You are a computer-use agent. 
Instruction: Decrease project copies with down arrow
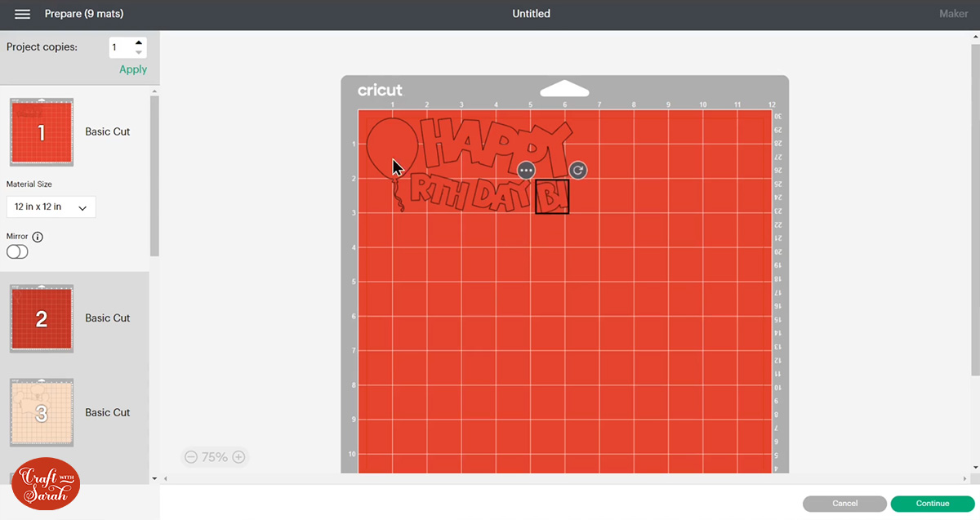pyautogui.click(x=139, y=53)
